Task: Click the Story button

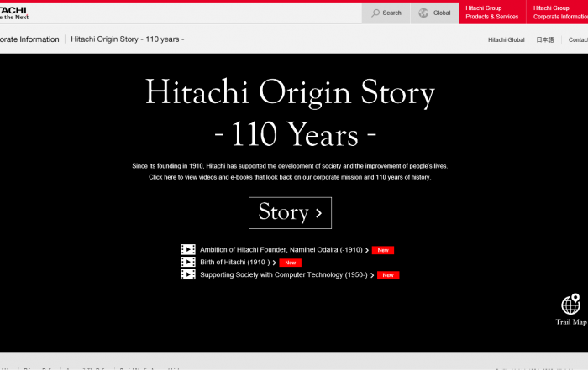Action: (x=290, y=213)
